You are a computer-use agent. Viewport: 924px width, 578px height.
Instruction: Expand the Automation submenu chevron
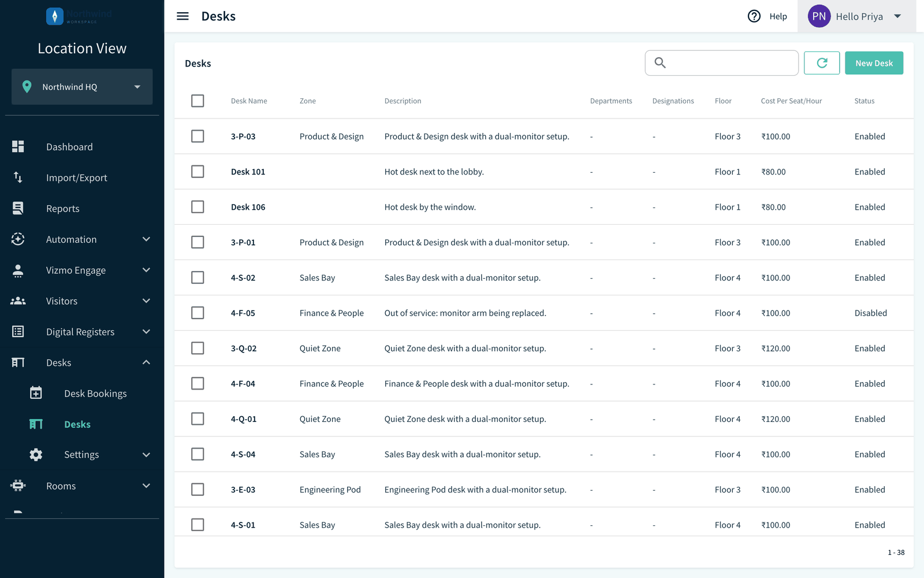click(x=146, y=239)
